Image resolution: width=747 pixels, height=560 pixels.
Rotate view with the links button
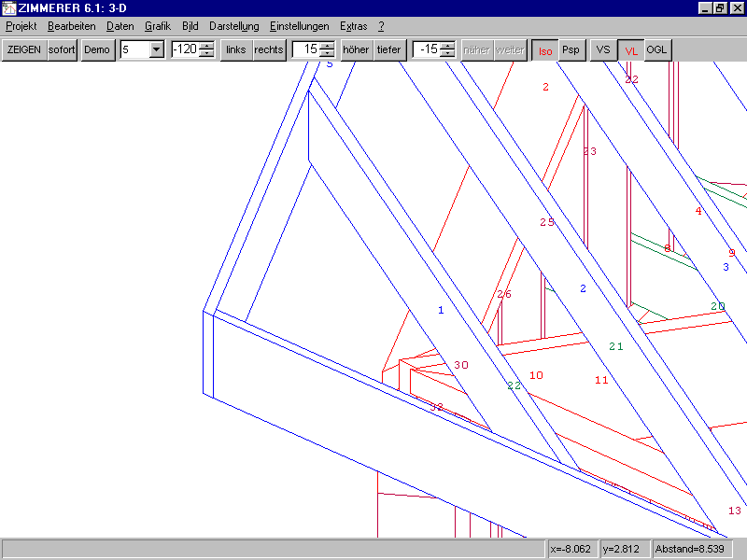pyautogui.click(x=236, y=49)
